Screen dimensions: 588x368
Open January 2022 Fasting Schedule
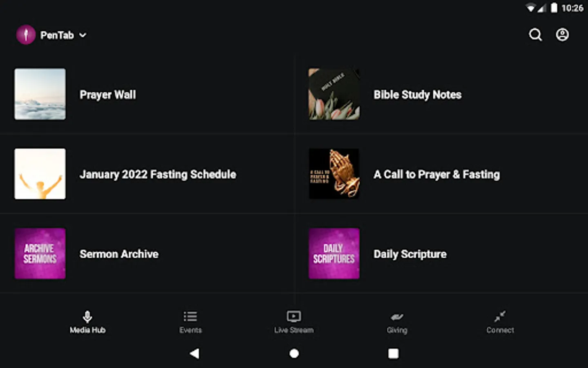click(x=147, y=174)
